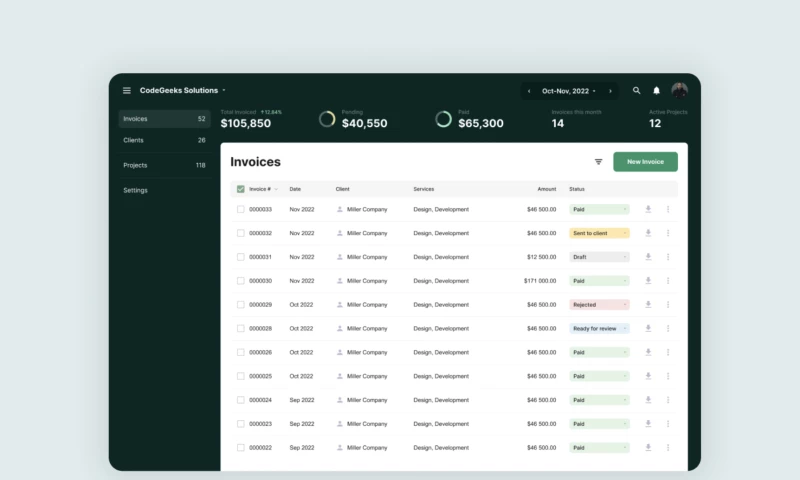Click the $171 000.00 amount cell
This screenshot has width=800, height=480.
coord(540,281)
